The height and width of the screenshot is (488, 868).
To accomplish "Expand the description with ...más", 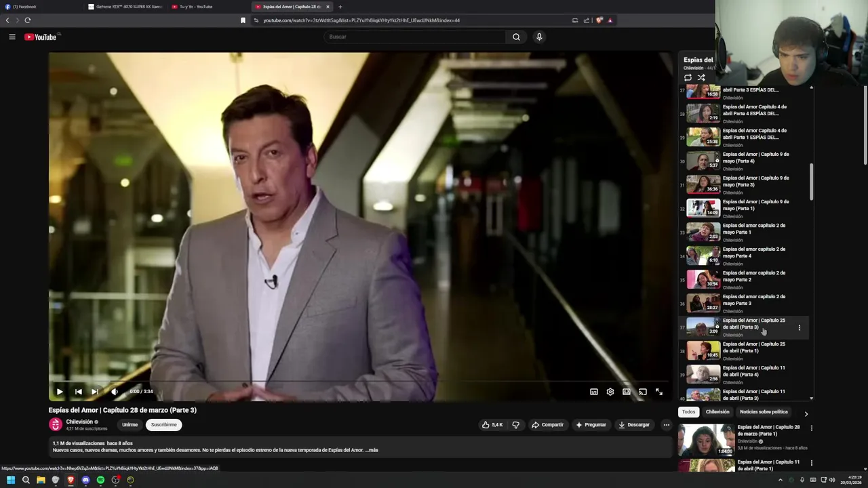I will pos(372,450).
